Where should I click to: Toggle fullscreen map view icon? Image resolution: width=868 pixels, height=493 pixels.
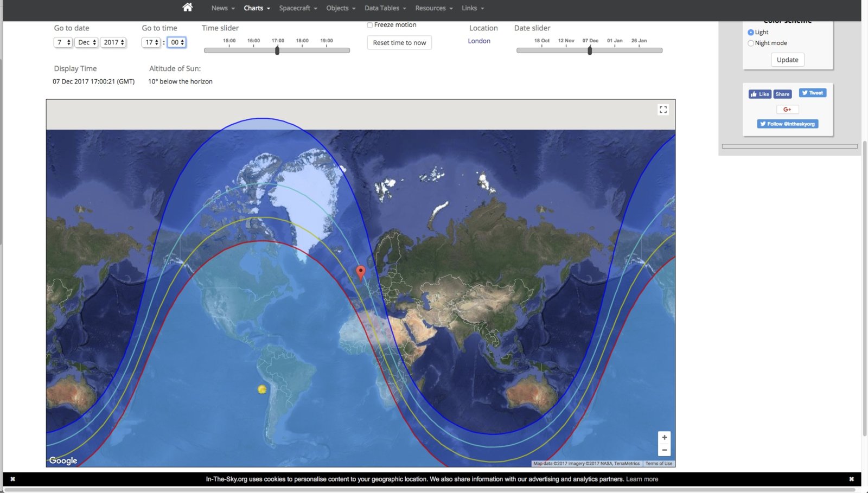point(663,110)
